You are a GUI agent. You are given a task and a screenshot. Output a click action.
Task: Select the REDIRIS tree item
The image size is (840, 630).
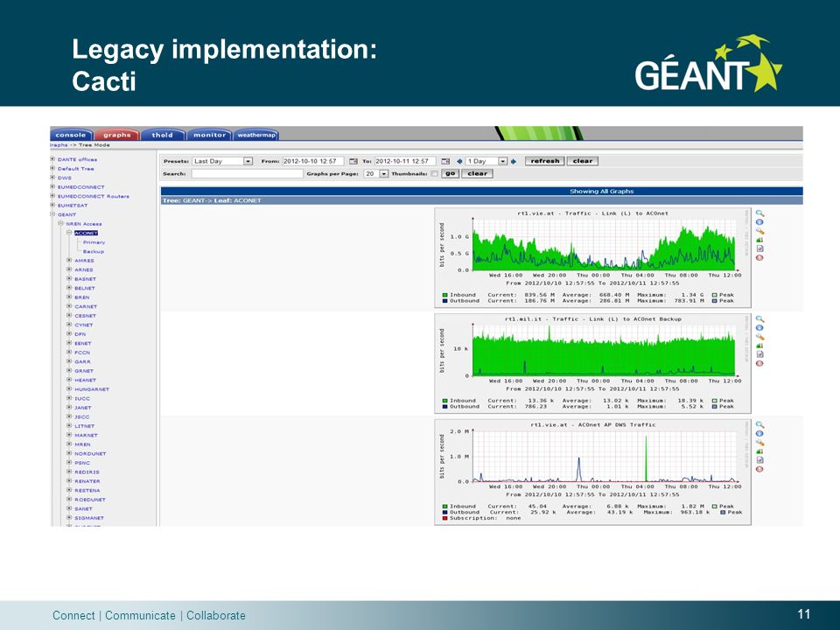pyautogui.click(x=87, y=472)
